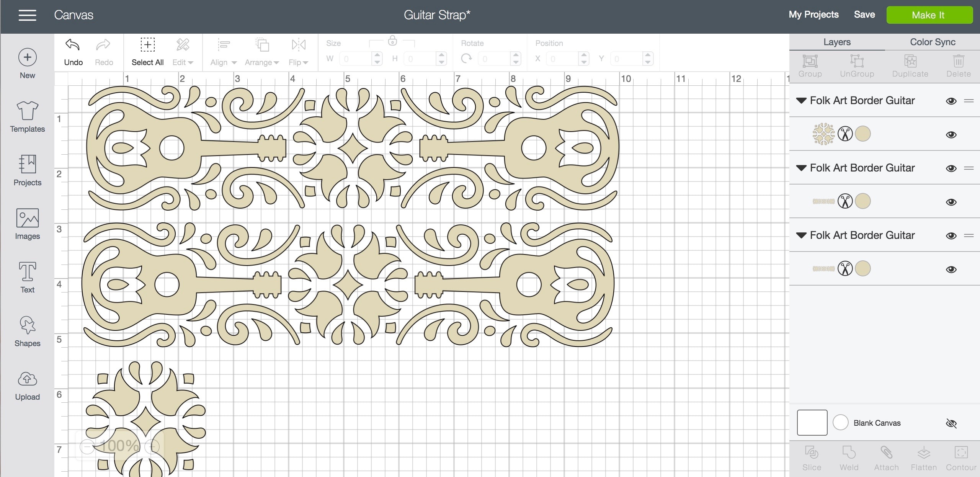Hide second Folk Art Border Guitar group
The width and height of the screenshot is (980, 477).
[951, 168]
